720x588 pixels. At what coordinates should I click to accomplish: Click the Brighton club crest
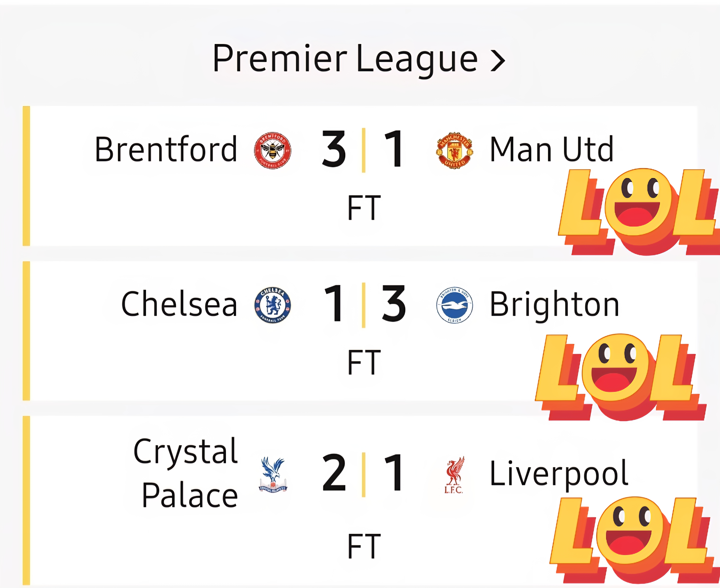(x=454, y=305)
